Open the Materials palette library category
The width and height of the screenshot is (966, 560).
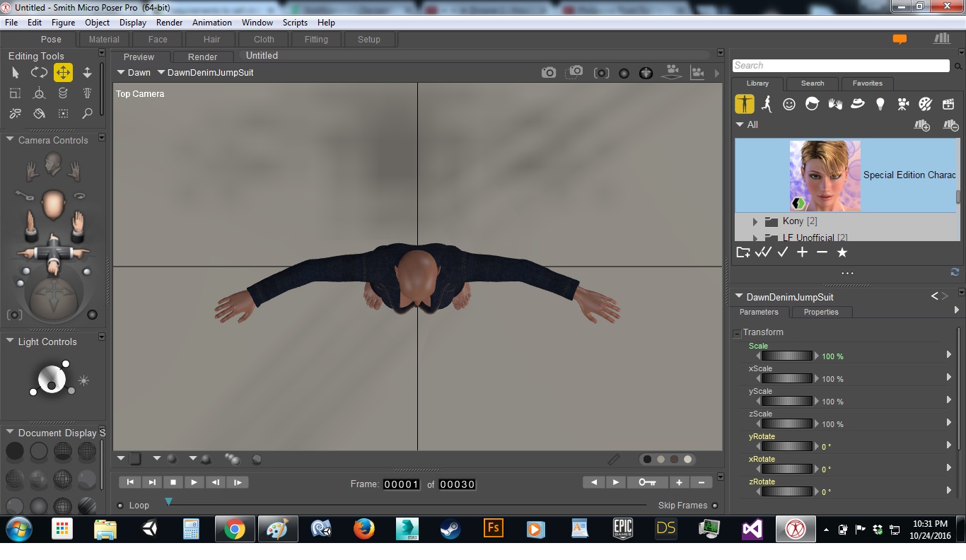point(925,105)
